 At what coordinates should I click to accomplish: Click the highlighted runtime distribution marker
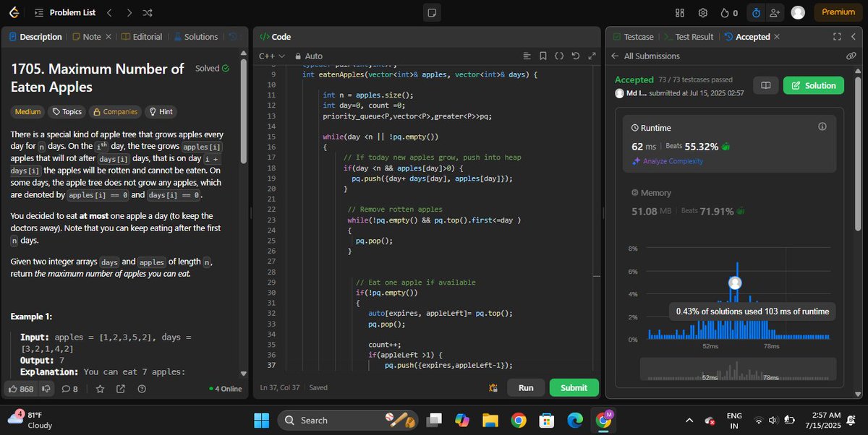(736, 284)
